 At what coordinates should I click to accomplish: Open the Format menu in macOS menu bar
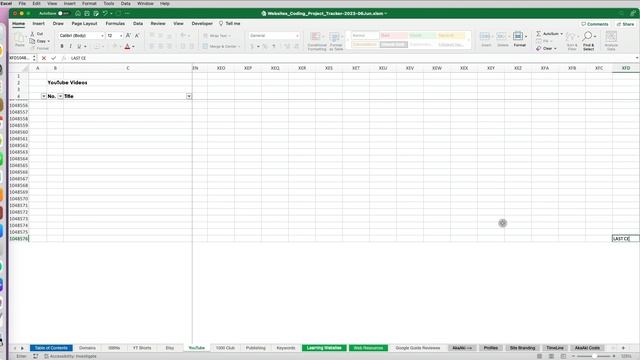[x=89, y=3]
